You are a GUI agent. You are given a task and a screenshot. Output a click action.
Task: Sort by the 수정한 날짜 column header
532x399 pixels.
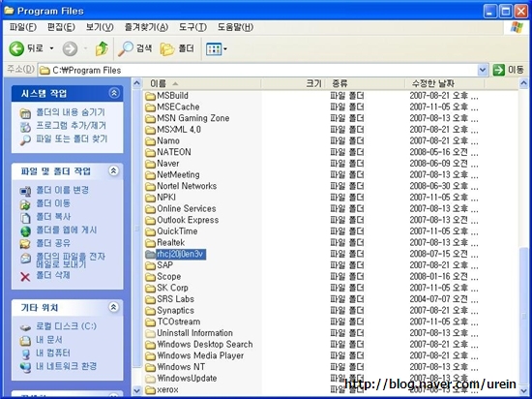445,83
